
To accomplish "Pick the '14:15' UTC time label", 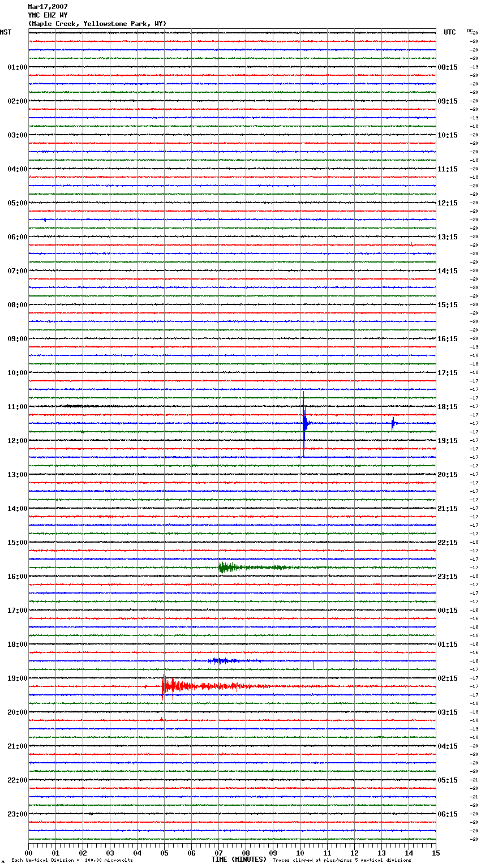I will coord(448,271).
